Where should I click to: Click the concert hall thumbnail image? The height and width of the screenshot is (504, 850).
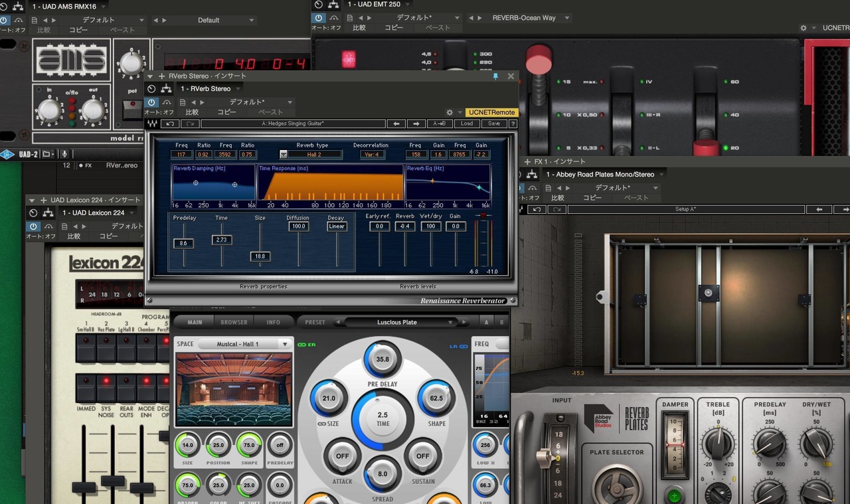coord(233,389)
